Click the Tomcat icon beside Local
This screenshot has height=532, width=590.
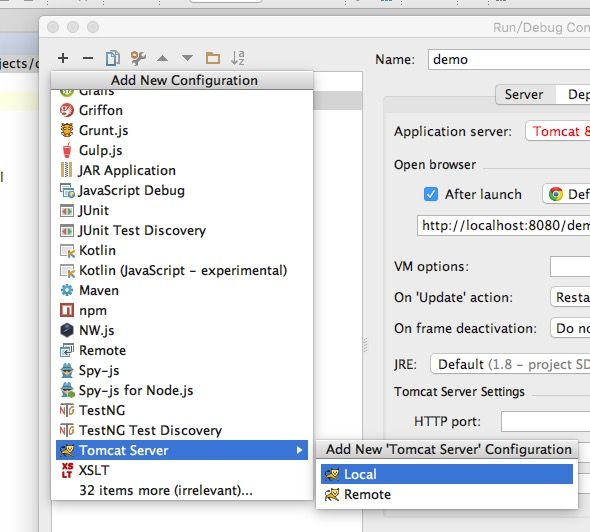(x=332, y=474)
